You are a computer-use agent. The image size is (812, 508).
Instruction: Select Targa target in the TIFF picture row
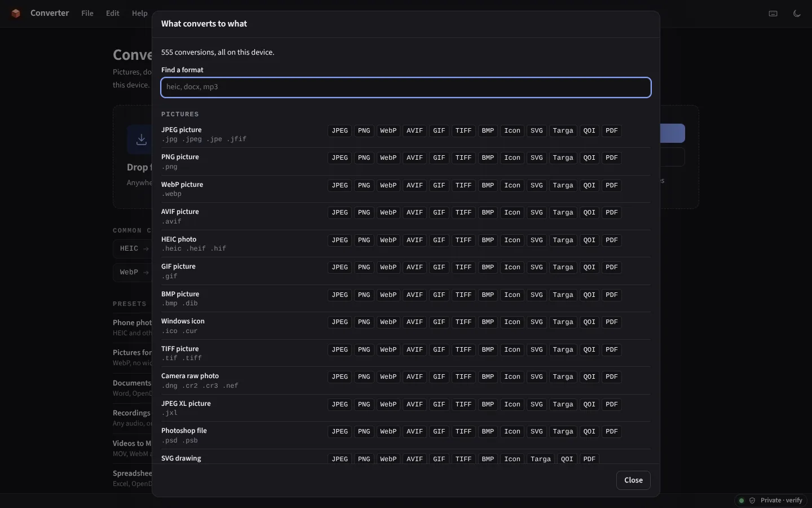[563, 350]
